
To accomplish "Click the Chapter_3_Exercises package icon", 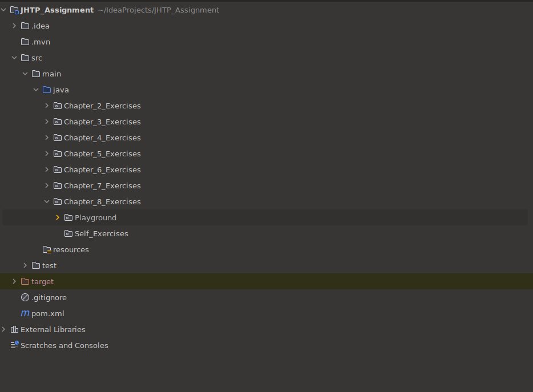I will pos(58,122).
